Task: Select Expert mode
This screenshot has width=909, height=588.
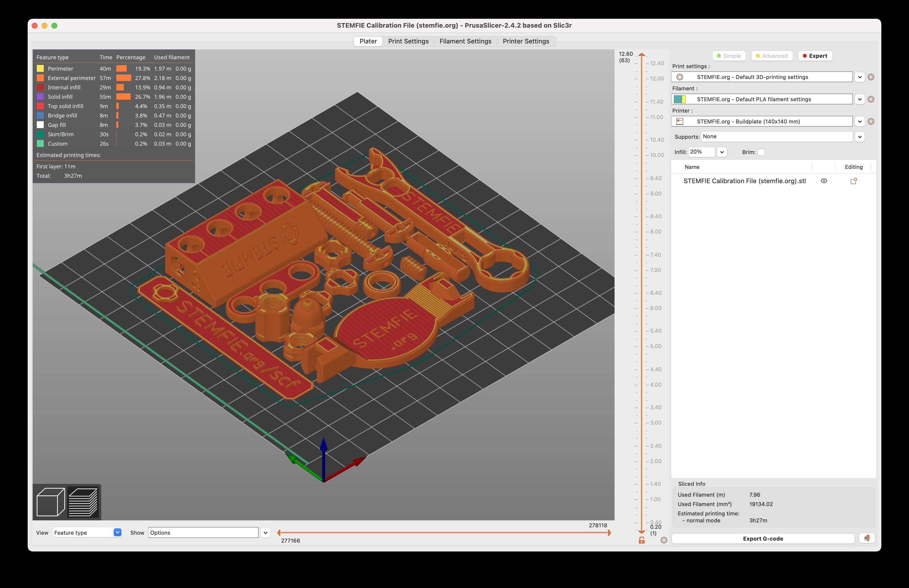Action: point(815,56)
